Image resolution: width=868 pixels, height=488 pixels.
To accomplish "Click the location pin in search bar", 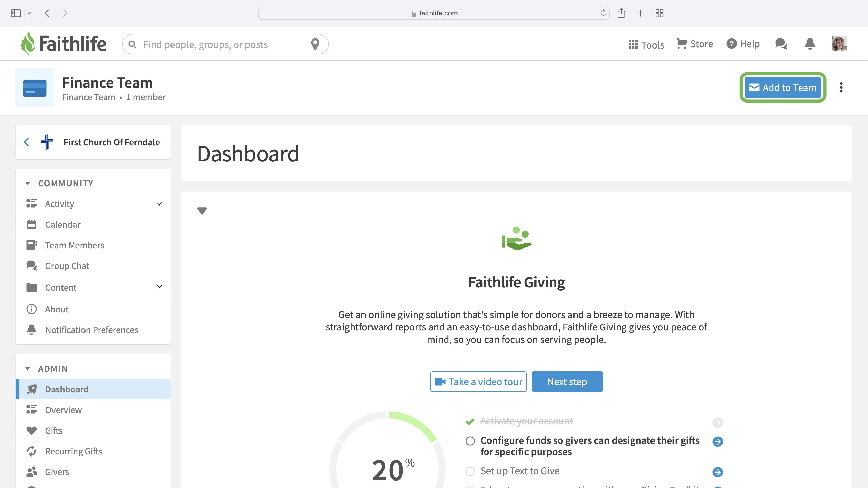I will coord(315,44).
